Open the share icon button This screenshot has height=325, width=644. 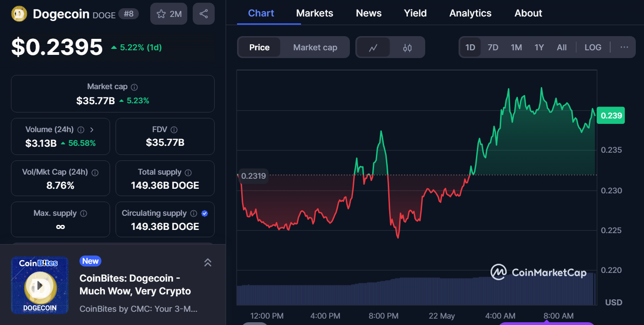point(204,14)
